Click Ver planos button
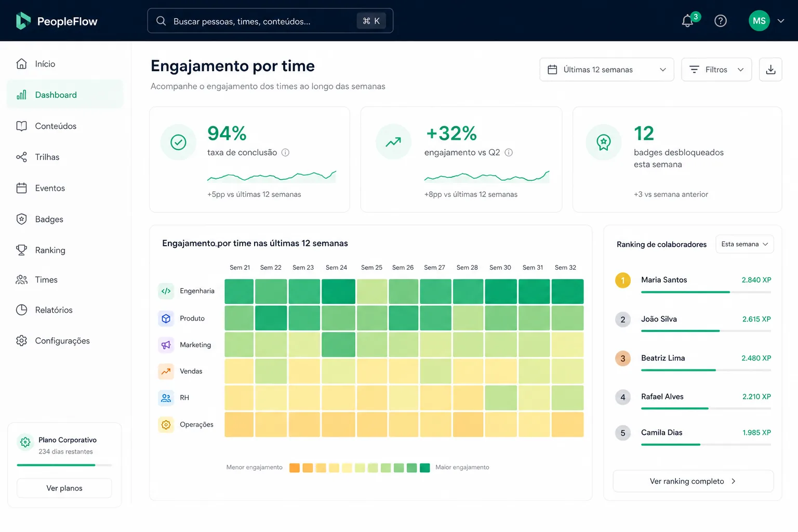This screenshot has width=798, height=532. click(64, 488)
